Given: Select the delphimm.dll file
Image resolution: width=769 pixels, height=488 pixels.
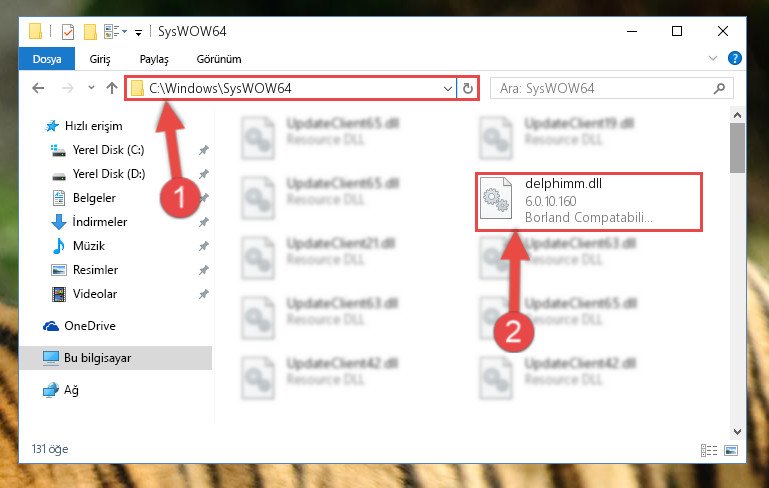Looking at the screenshot, I should click(x=589, y=202).
